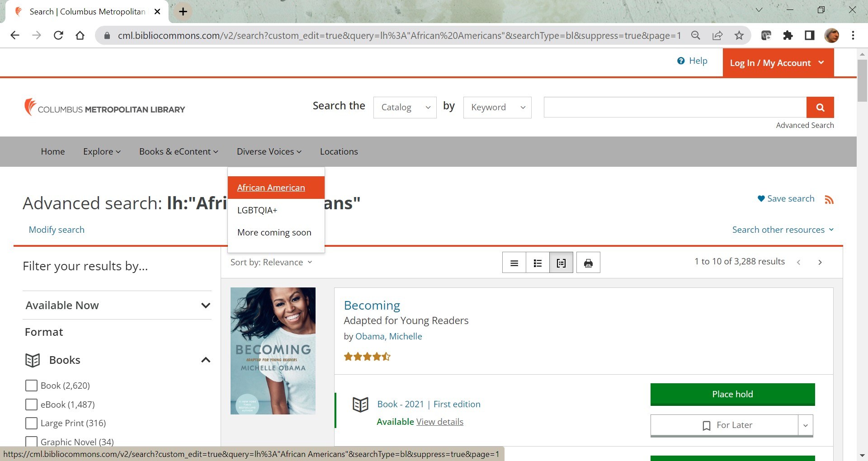Go to previous results page
Image resolution: width=868 pixels, height=461 pixels.
[x=799, y=262]
